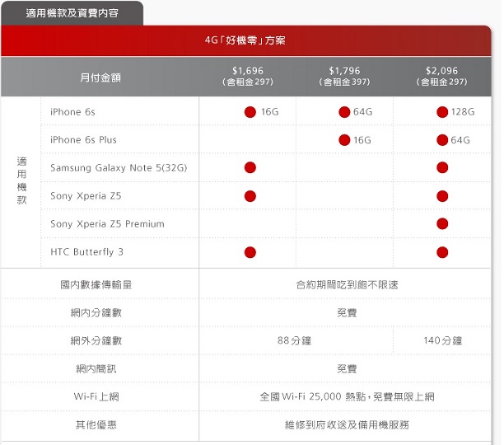The height and width of the screenshot is (445, 504).
Task: Click Note 5 dot under $1,696 plan
Action: 250,167
